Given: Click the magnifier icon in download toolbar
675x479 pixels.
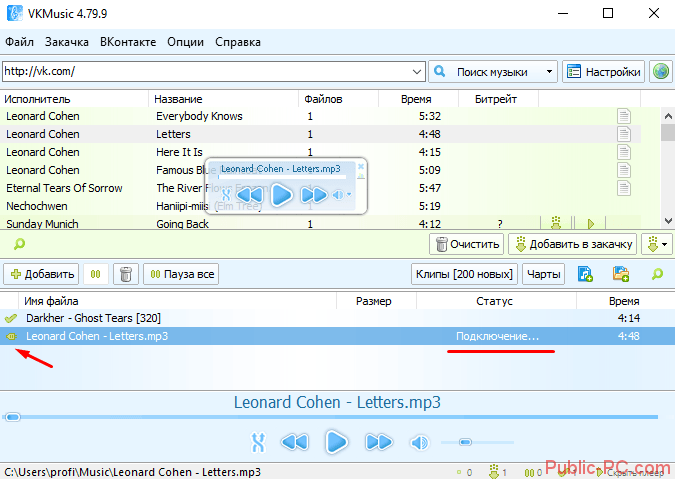Looking at the screenshot, I should (657, 274).
